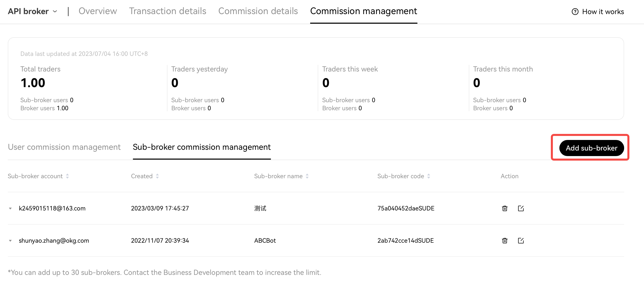
Task: Open the How it works link
Action: click(x=603, y=12)
